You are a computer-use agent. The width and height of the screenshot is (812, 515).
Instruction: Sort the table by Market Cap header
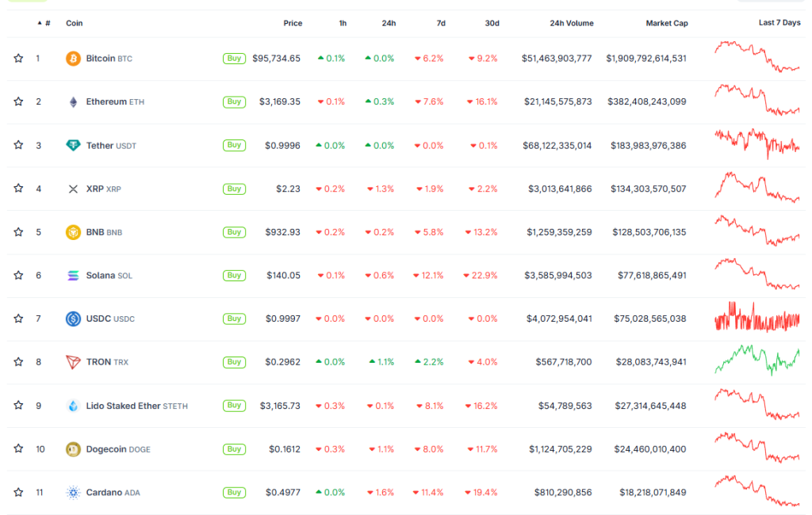pos(666,23)
